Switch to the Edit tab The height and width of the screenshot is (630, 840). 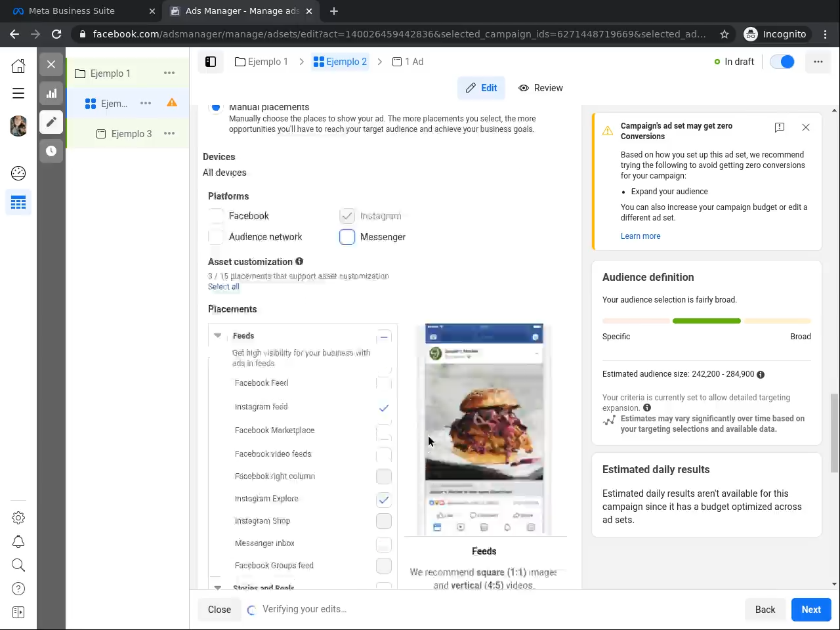481,88
